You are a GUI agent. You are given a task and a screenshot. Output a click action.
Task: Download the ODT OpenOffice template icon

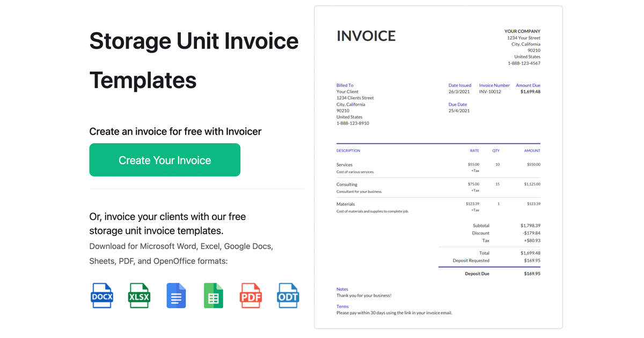(x=288, y=296)
